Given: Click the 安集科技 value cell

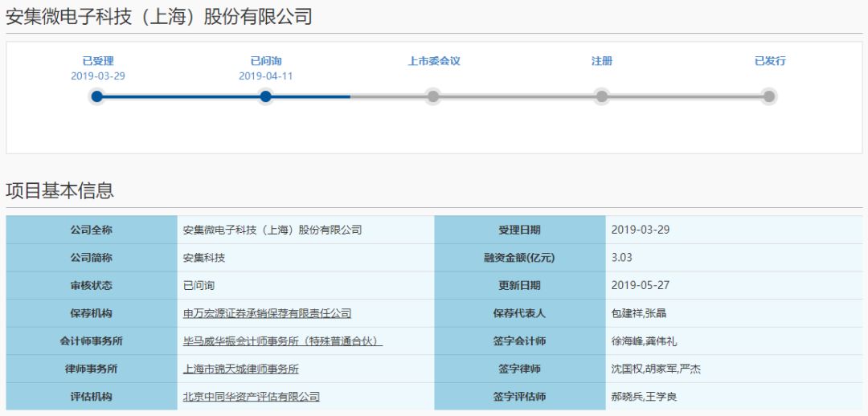Looking at the screenshot, I should 305,258.
